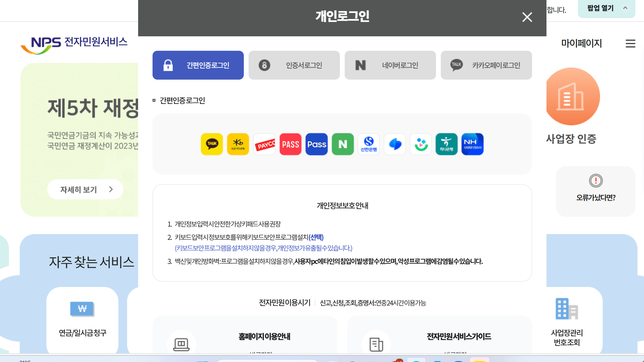The image size is (644, 362).
Task: Switch to the 네이버로그인 tab
Action: click(x=390, y=65)
